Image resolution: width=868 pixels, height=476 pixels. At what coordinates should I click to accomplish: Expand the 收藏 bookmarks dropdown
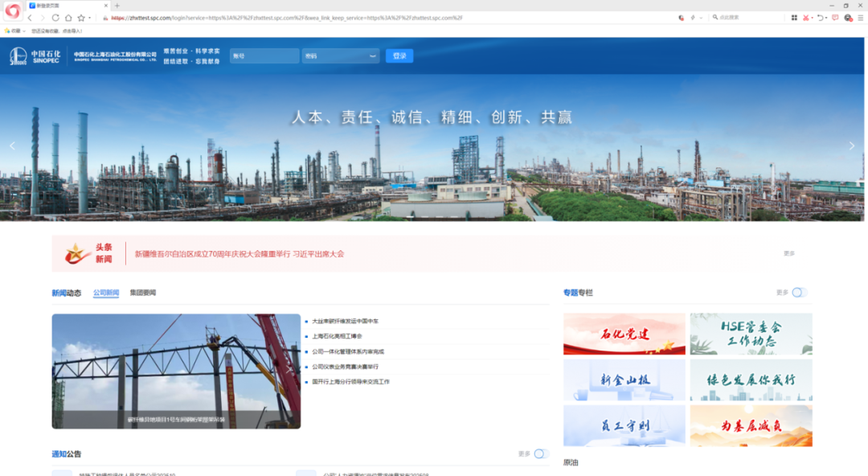24,31
